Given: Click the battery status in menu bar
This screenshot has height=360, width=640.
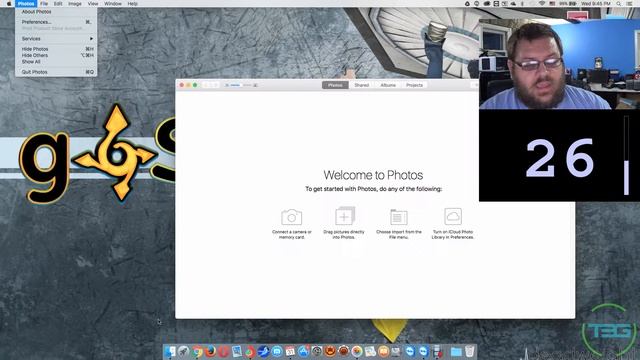Looking at the screenshot, I should 568,4.
